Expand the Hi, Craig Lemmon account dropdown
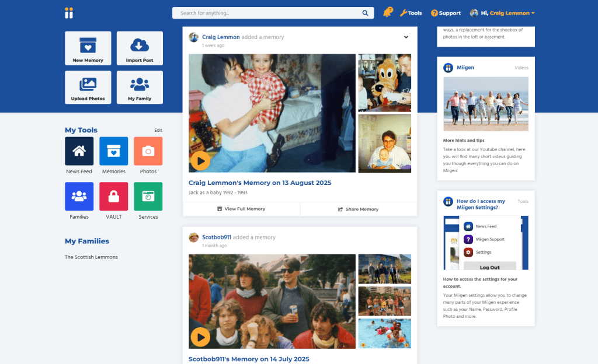The image size is (598, 364). point(502,13)
